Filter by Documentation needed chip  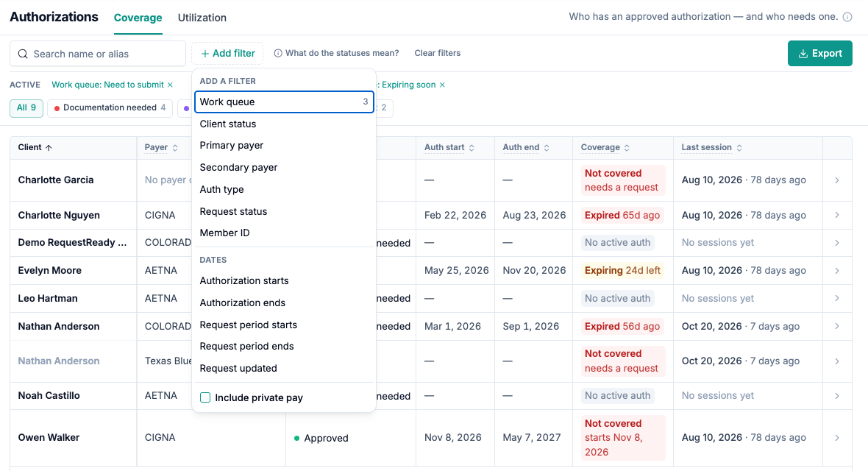click(x=110, y=107)
